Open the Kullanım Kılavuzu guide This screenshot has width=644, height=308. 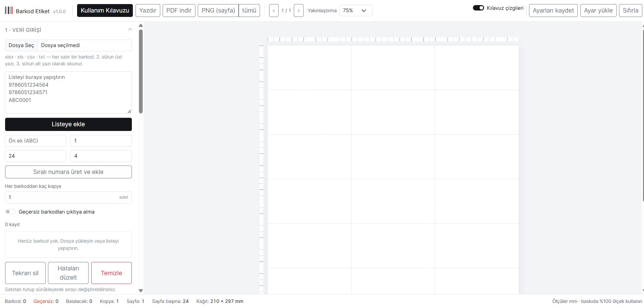point(105,10)
